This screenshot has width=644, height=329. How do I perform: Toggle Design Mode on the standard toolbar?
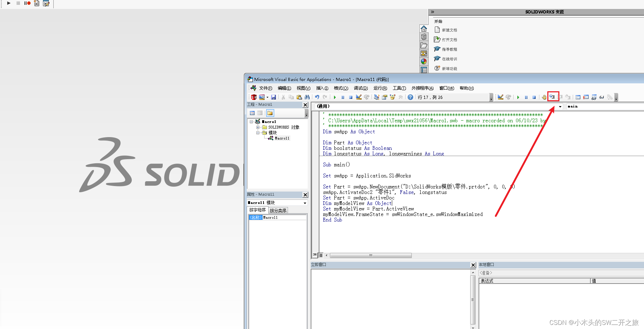coord(359,97)
